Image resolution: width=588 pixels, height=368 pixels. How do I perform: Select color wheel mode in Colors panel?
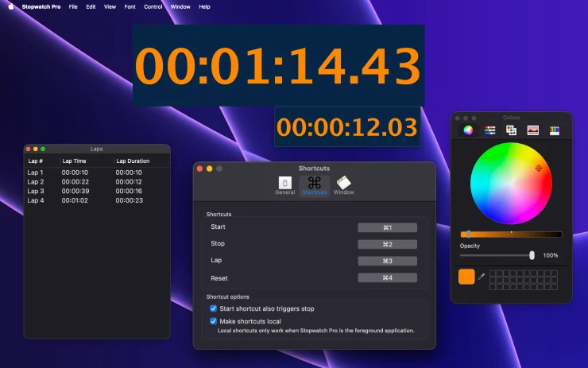(468, 130)
